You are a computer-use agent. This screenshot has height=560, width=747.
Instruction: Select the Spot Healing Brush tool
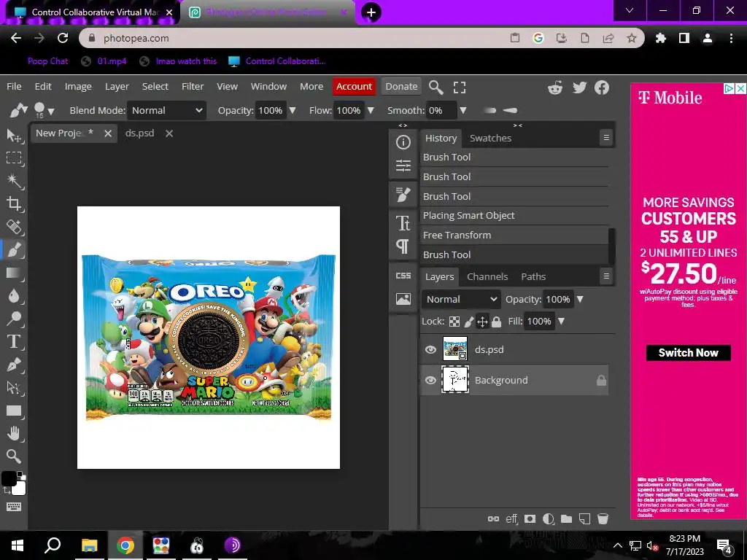click(14, 227)
